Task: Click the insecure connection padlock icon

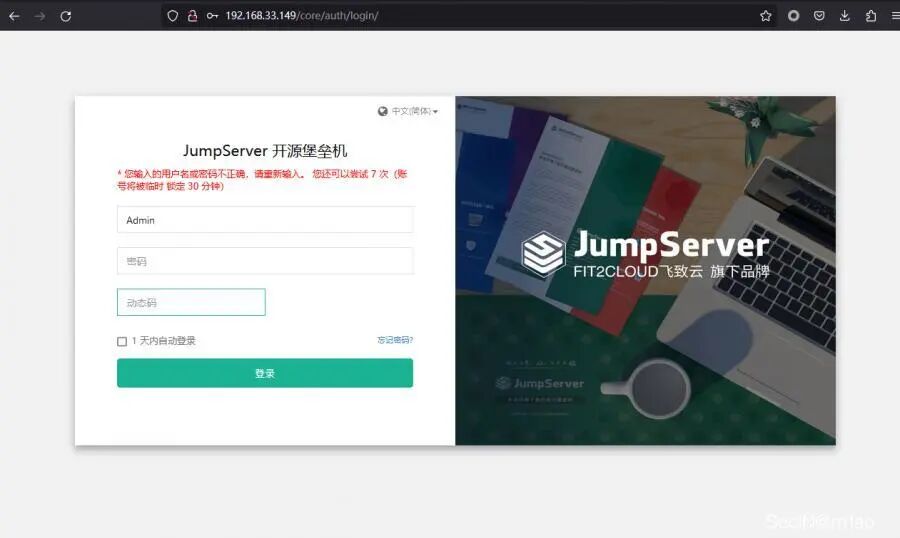Action: click(192, 16)
